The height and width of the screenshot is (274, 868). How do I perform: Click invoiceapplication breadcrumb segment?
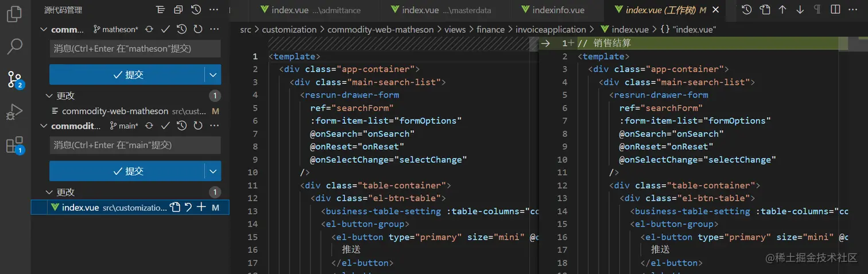click(551, 29)
